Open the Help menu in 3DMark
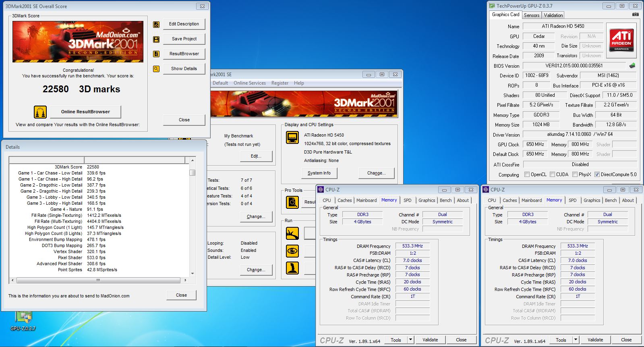The height and width of the screenshot is (347, 644). [299, 83]
